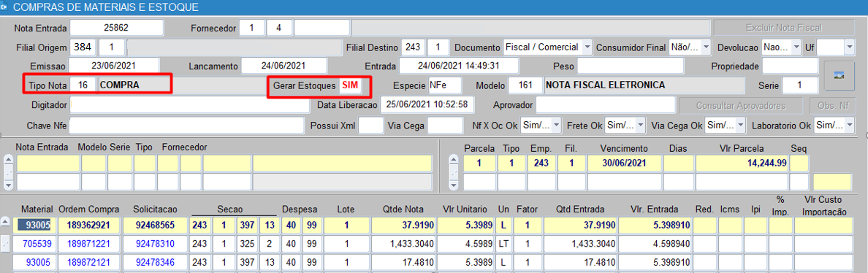Open the Uf dropdown
Screen dimensions: 868x273
click(x=850, y=47)
